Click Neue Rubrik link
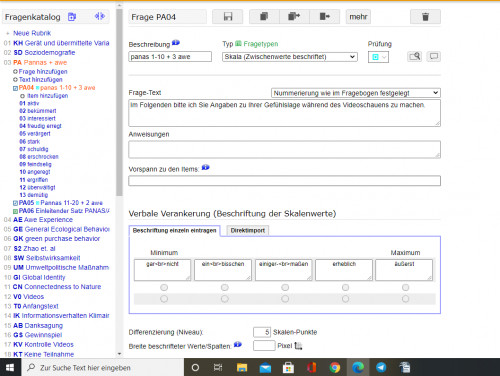The image size is (500, 376). click(32, 33)
